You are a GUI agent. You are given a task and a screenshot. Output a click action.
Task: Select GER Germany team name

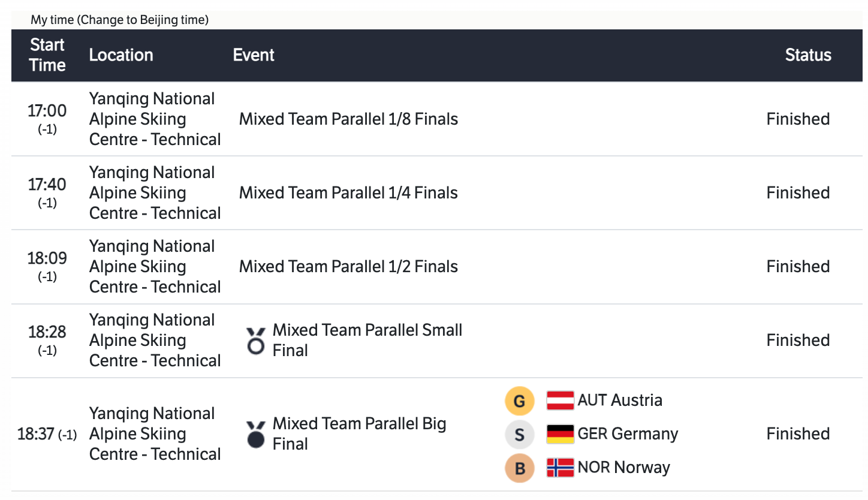point(628,434)
